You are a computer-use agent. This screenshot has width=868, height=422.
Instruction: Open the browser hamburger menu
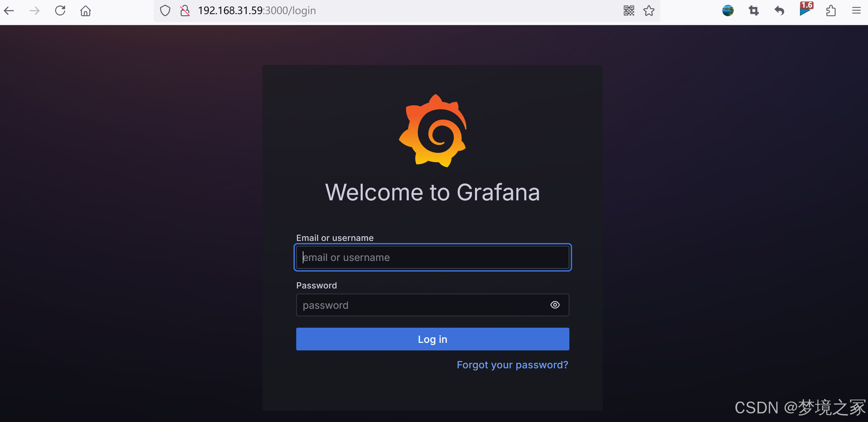click(857, 11)
